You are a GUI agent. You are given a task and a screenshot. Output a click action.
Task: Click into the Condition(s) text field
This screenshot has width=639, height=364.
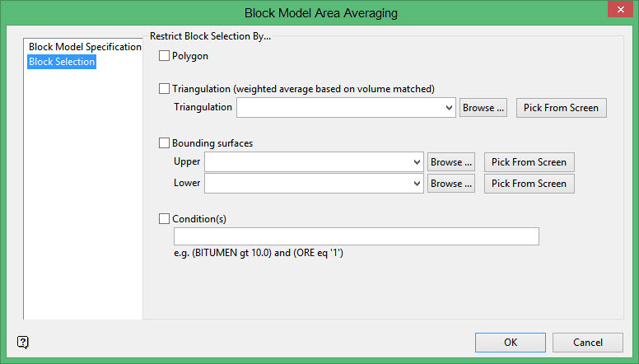[356, 237]
